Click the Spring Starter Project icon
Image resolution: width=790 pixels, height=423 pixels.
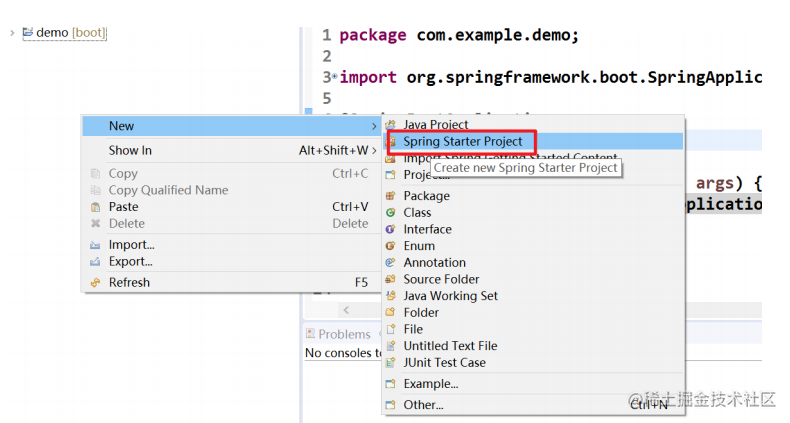(x=392, y=142)
